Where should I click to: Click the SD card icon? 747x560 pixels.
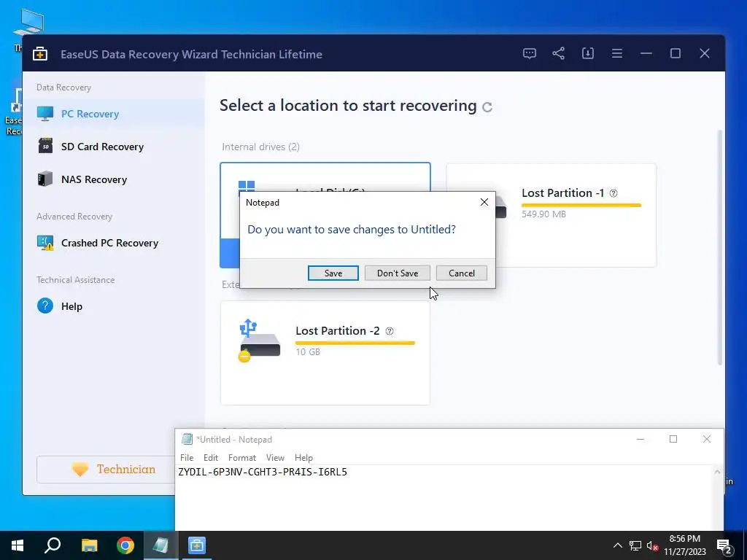(x=45, y=146)
